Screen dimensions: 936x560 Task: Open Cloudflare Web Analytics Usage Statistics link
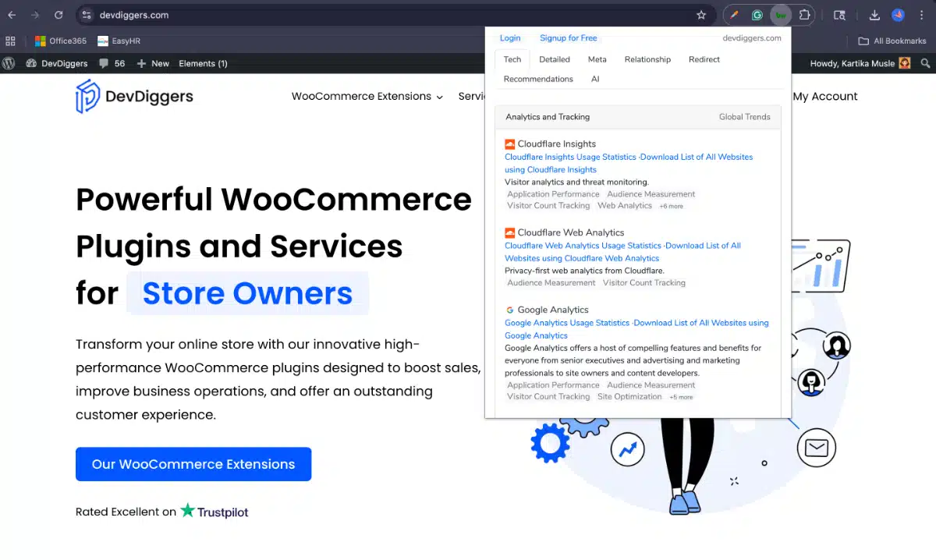pos(583,246)
